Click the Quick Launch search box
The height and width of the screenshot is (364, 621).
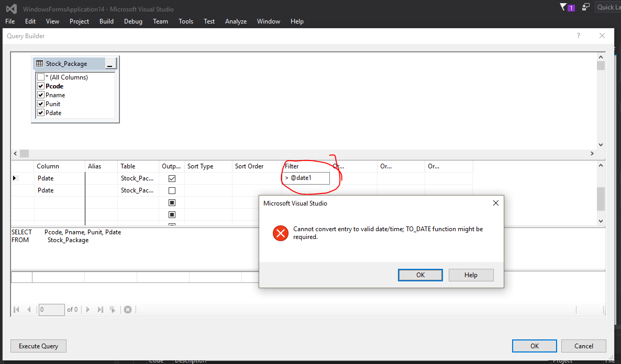click(x=608, y=7)
